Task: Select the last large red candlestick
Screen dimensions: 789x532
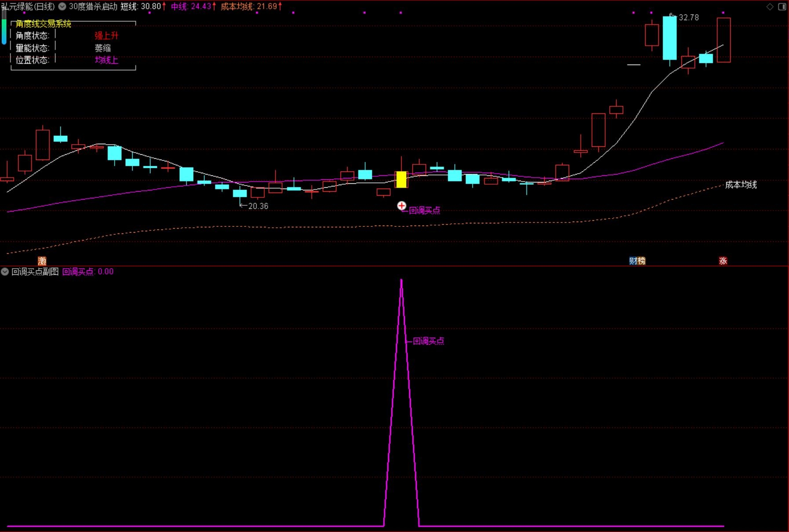Action: click(724, 40)
